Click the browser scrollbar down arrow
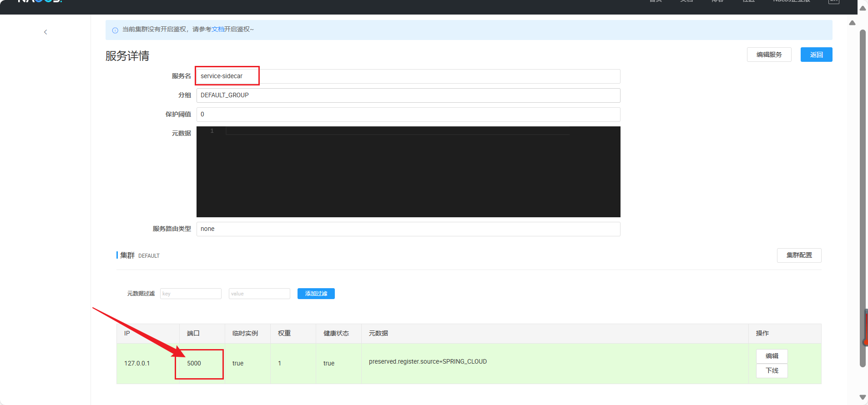The width and height of the screenshot is (868, 405). pos(863,397)
